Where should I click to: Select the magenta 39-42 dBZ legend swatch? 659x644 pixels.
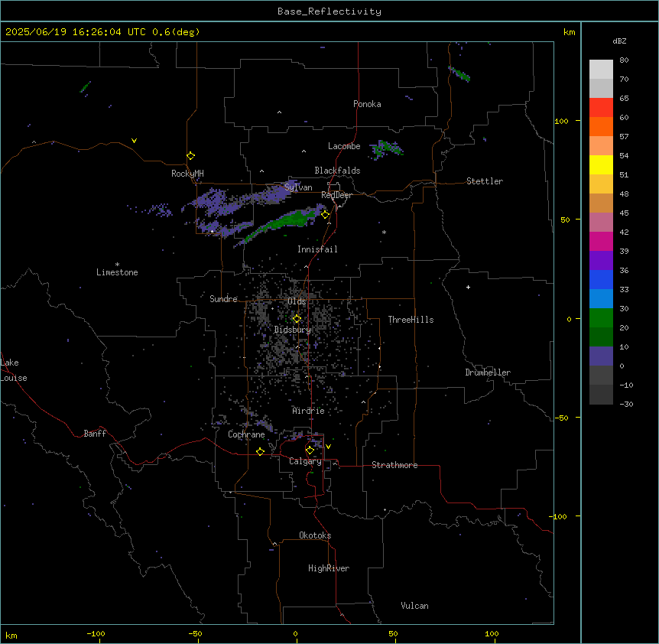click(x=601, y=241)
